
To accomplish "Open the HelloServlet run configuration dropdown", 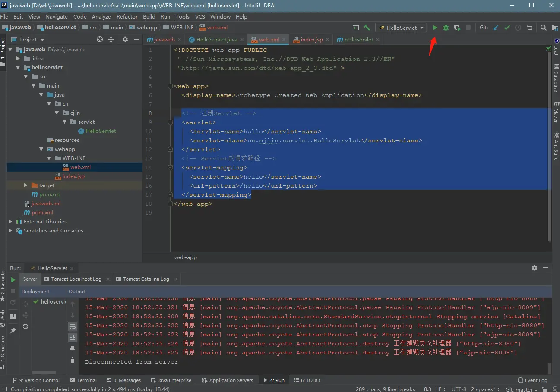I will pos(401,28).
